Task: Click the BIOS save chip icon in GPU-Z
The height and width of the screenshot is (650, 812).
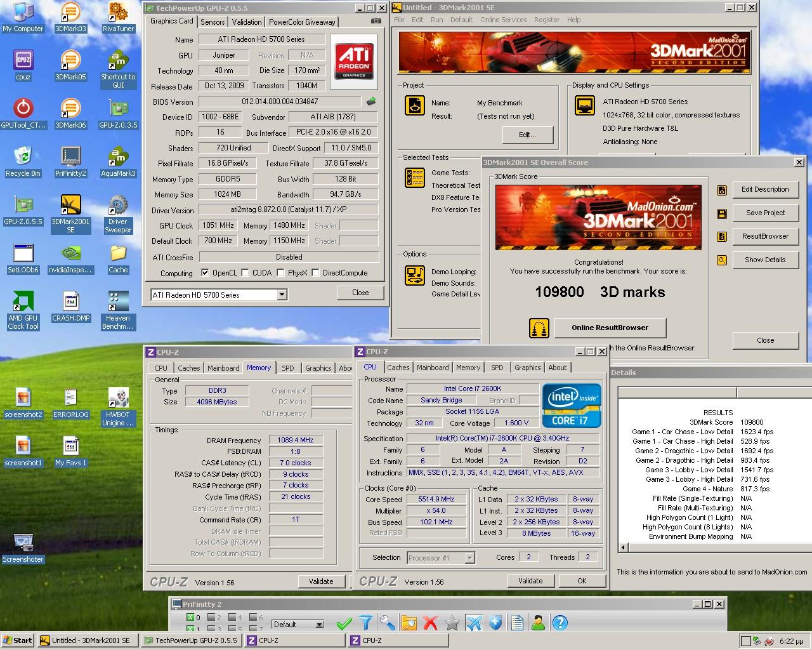Action: point(371,101)
